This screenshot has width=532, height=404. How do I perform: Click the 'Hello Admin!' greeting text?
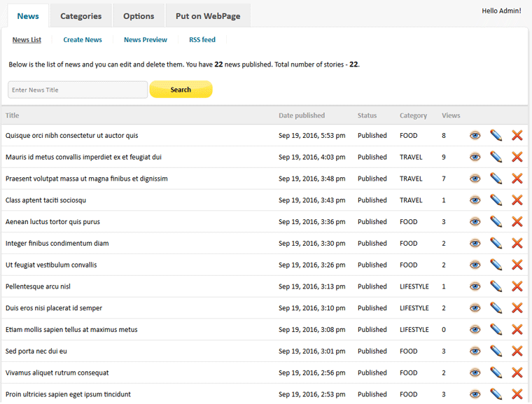[501, 11]
